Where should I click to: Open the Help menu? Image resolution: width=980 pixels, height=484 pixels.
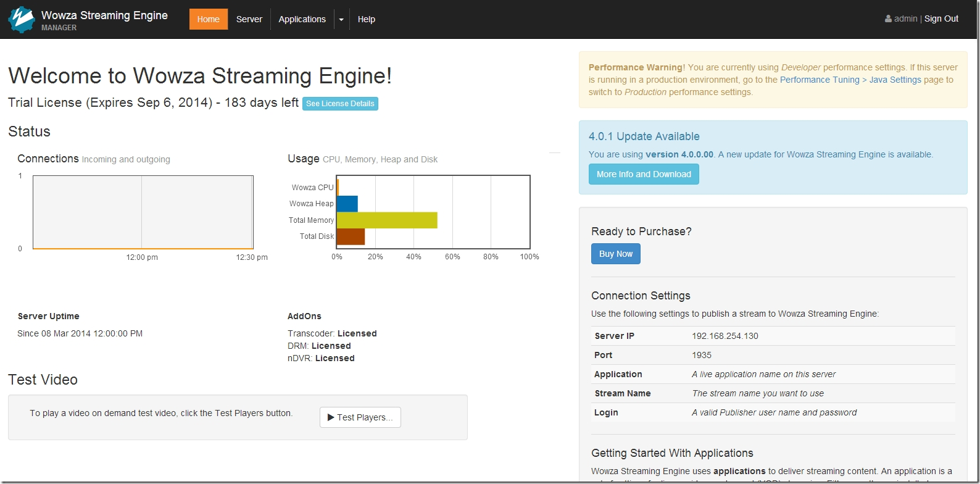click(367, 19)
